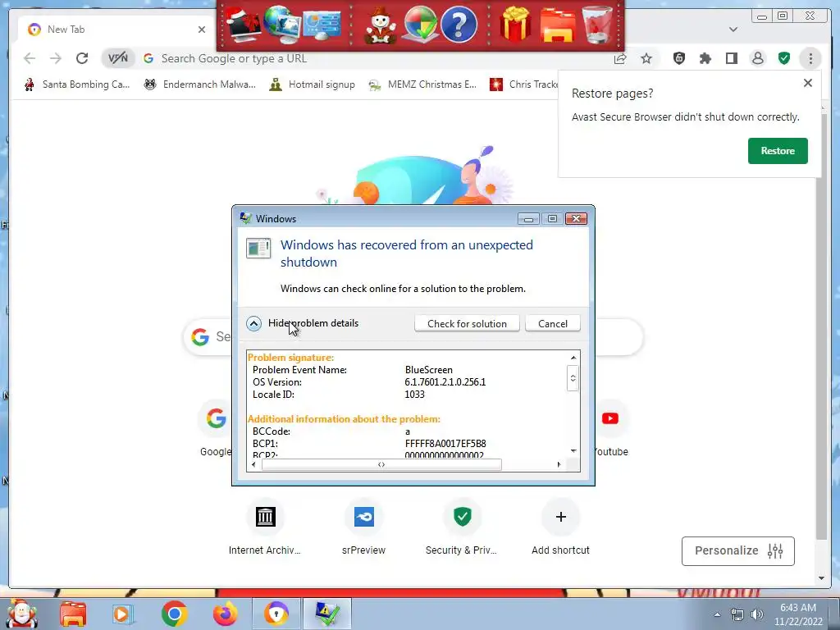Open Hotmail signup bookmark
Viewport: 840px width, 630px height.
(x=313, y=84)
